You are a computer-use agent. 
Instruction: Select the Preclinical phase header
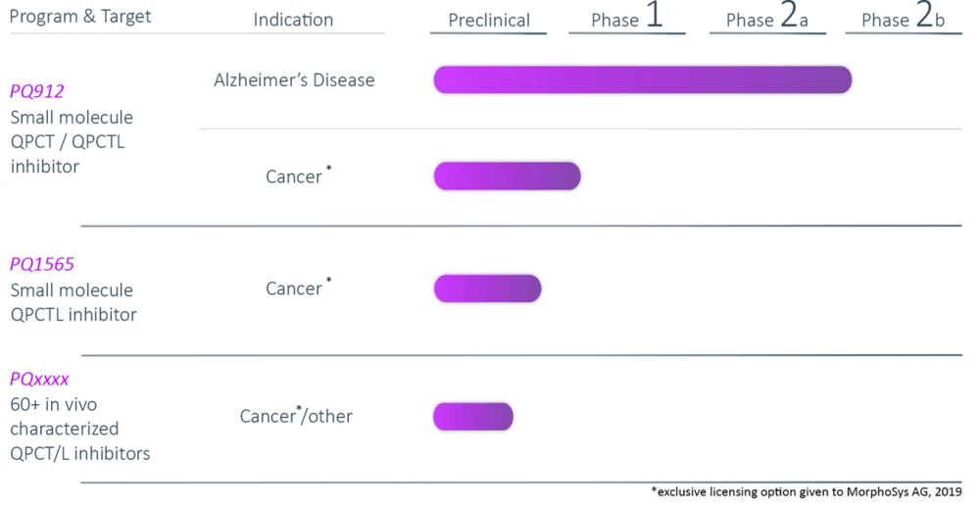click(x=488, y=21)
